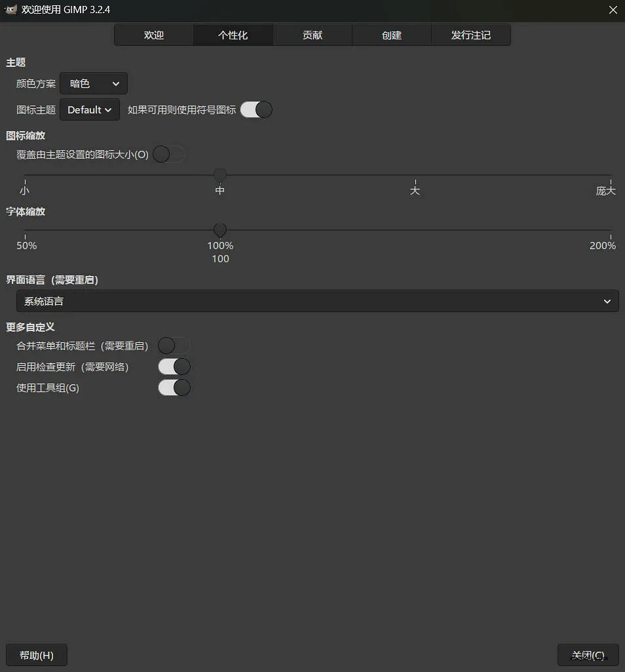
Task: Click the 图标缩放 slider handle
Action: point(219,174)
